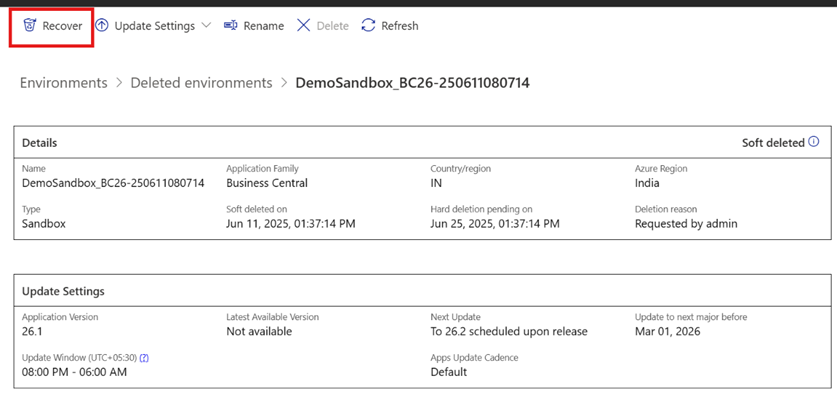Select the environment name value under Name
The width and height of the screenshot is (837, 416).
pos(113,183)
